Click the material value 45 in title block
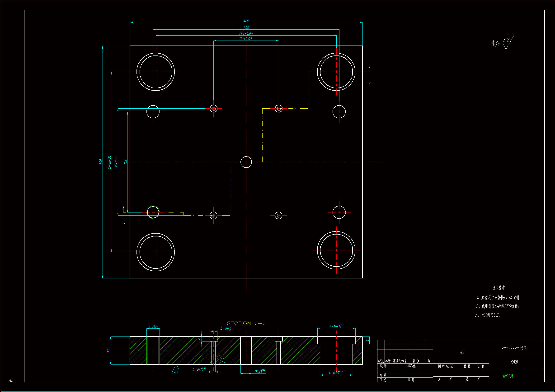The height and width of the screenshot is (392, 555). (x=462, y=352)
